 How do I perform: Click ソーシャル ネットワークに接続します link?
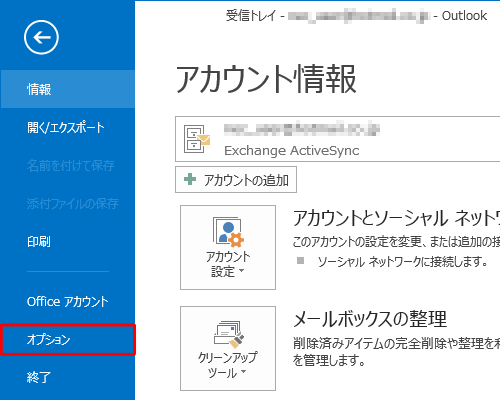pos(403,262)
